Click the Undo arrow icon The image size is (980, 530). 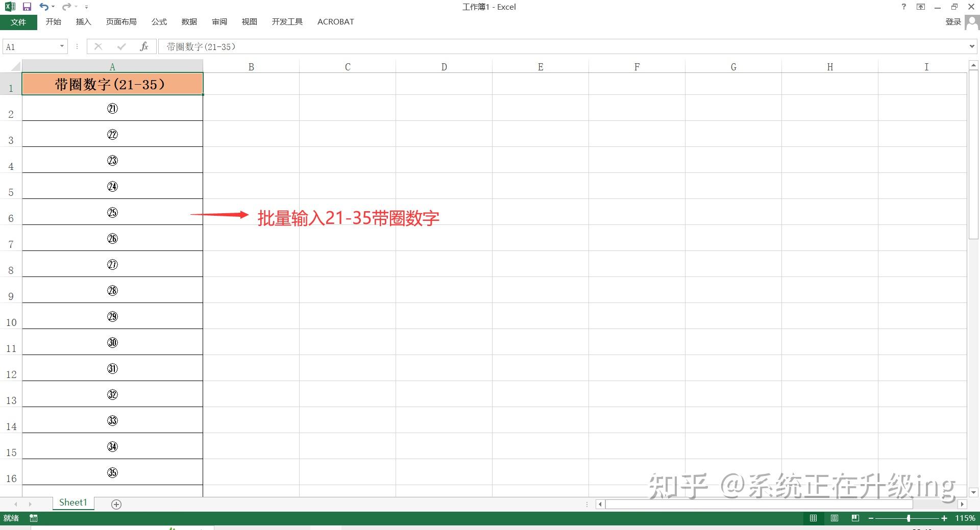tap(44, 7)
